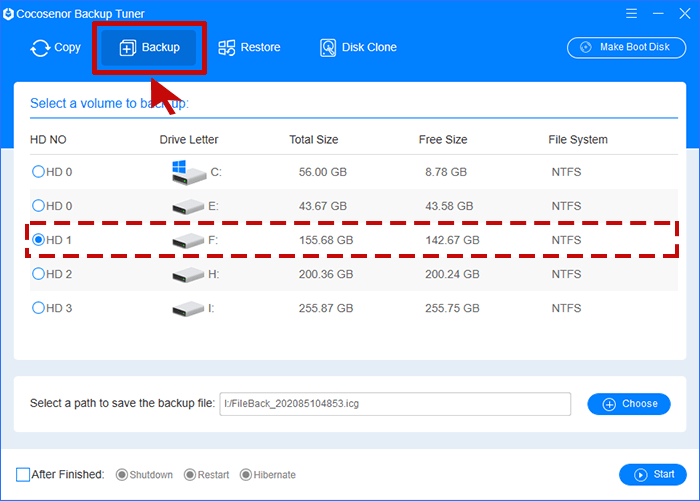Image resolution: width=700 pixels, height=501 pixels.
Task: Click the backup file path input field
Action: point(395,404)
